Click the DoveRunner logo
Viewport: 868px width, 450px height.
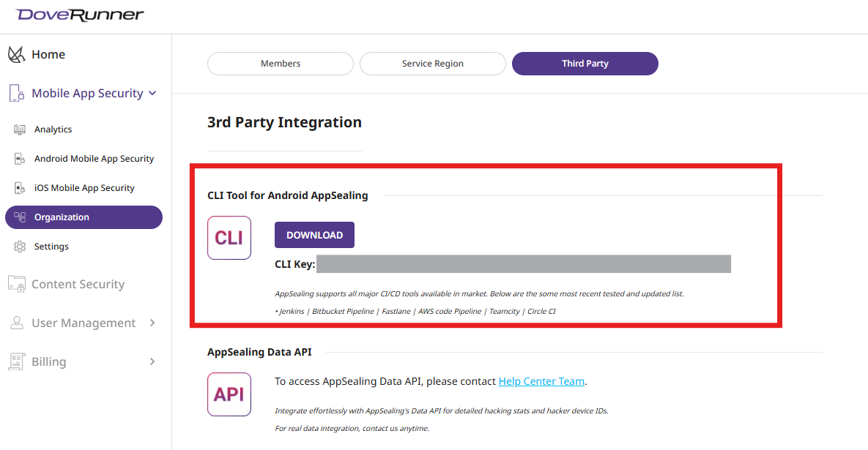[81, 14]
